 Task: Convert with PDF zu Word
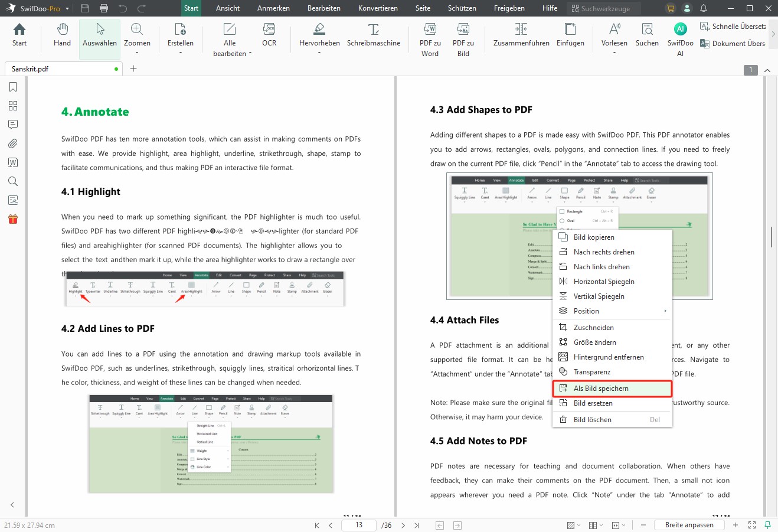click(x=430, y=40)
